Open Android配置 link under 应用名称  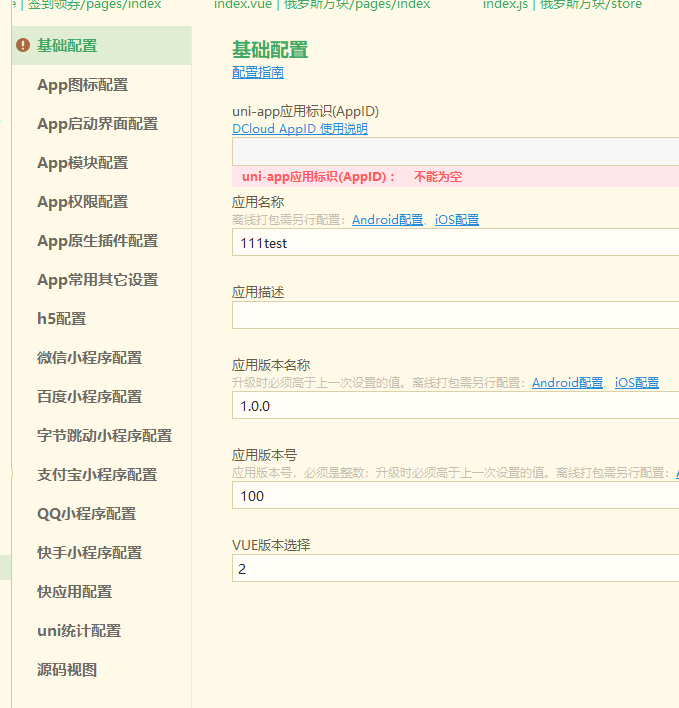coord(387,220)
